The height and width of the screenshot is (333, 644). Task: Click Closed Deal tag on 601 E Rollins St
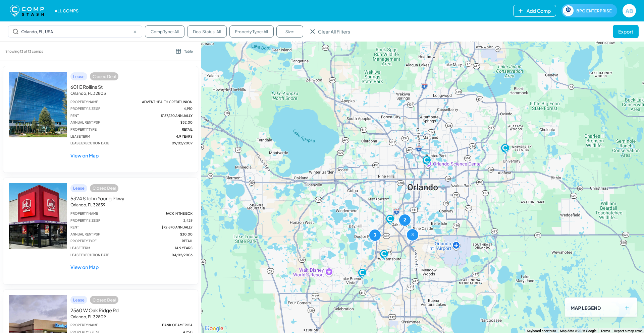coord(104,76)
